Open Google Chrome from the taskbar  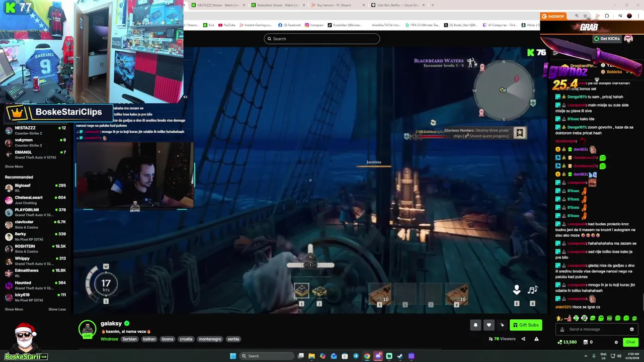click(x=367, y=356)
